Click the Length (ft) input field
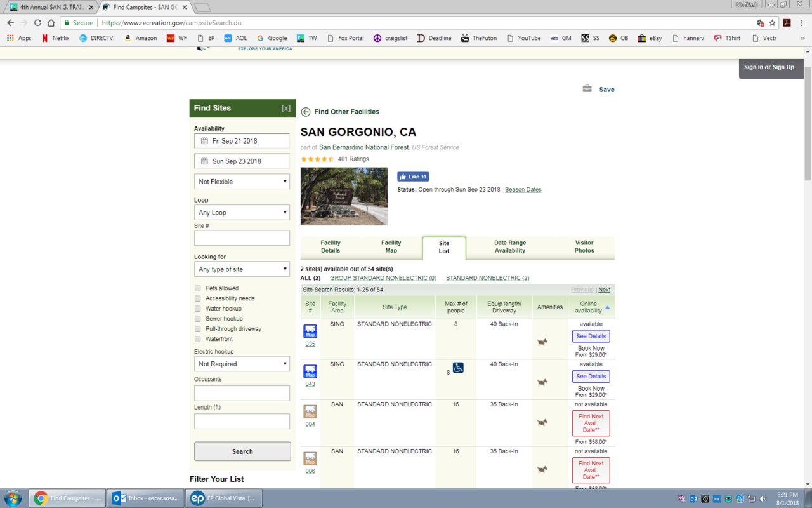812x508 pixels. [x=242, y=422]
